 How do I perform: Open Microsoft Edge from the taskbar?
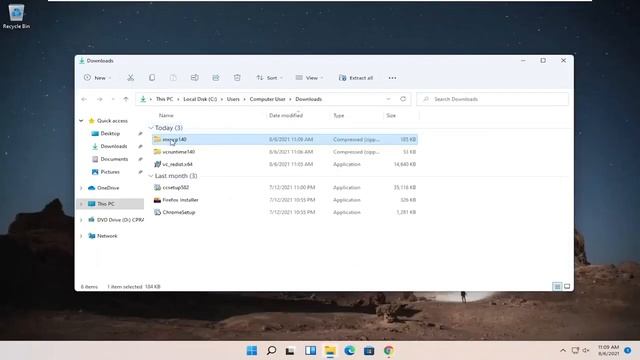pos(349,351)
